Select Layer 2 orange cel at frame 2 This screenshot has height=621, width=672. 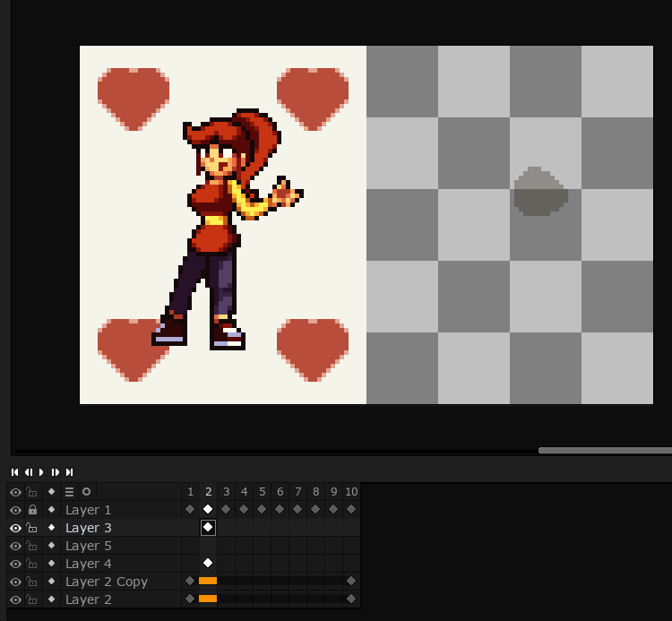click(208, 599)
